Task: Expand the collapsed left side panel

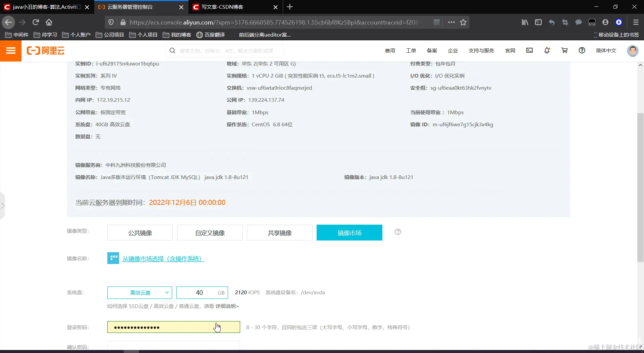Action: [x=3, y=206]
